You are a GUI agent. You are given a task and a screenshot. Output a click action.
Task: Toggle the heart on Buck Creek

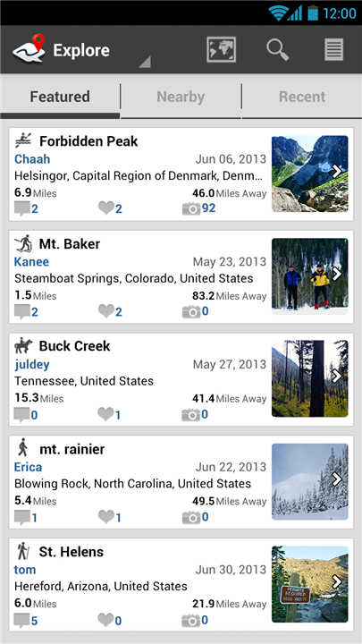pyautogui.click(x=105, y=414)
